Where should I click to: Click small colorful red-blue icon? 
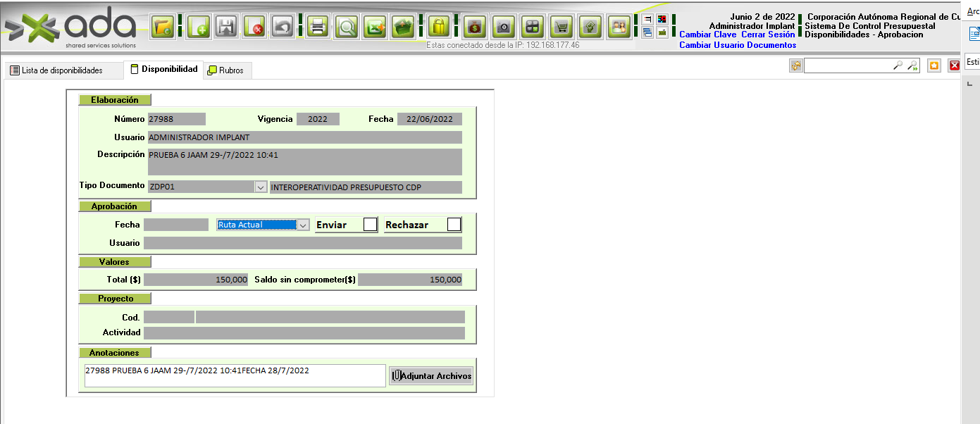(662, 19)
